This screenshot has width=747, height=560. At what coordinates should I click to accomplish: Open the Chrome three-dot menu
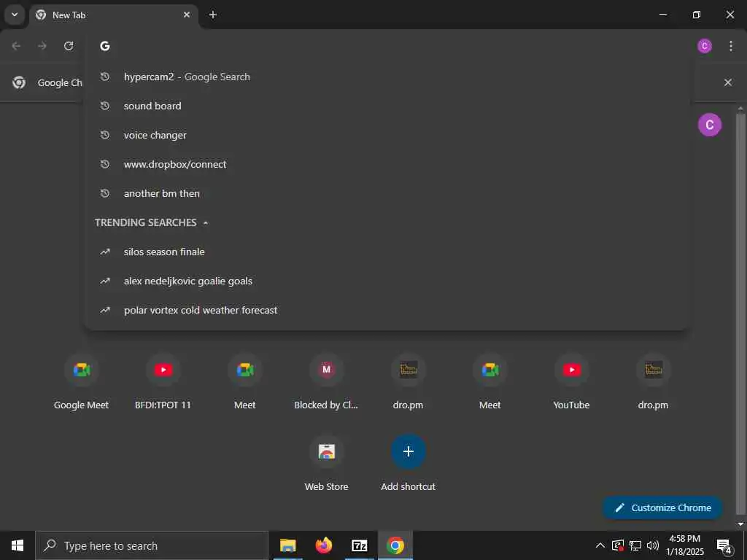731,46
